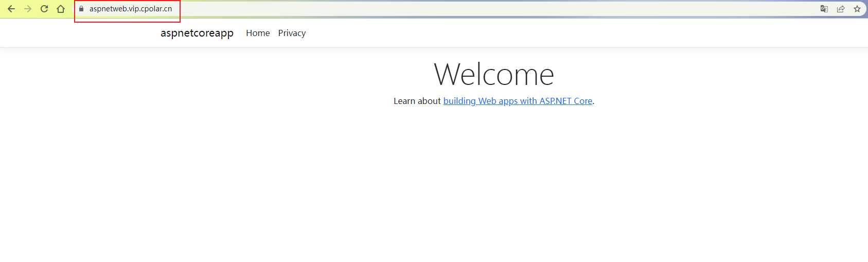The height and width of the screenshot is (262, 868).
Task: Click the aspnetcoreapp brand link
Action: [x=197, y=33]
